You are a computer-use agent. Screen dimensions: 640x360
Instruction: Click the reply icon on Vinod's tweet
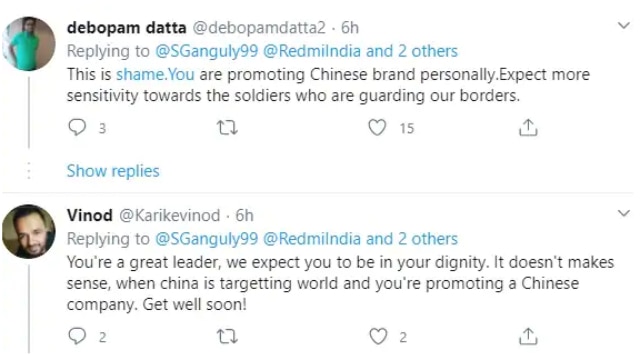tap(77, 336)
